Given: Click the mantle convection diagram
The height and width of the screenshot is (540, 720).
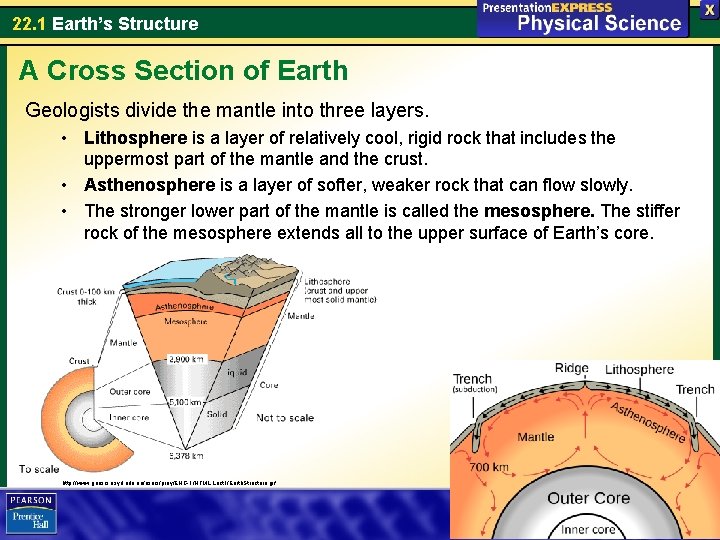Looking at the screenshot, I should [585, 450].
